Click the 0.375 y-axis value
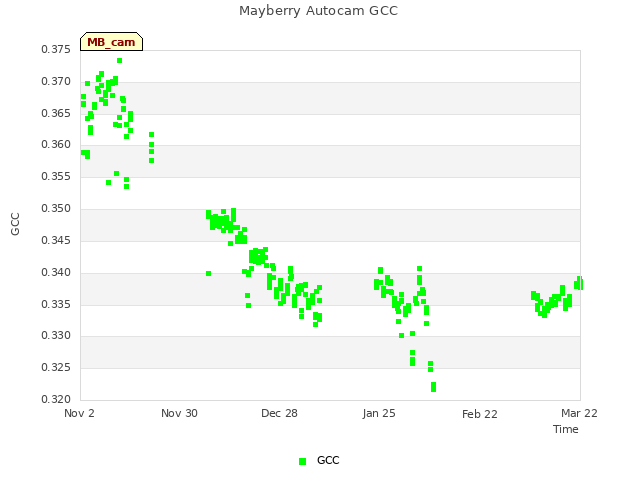 click(x=56, y=49)
